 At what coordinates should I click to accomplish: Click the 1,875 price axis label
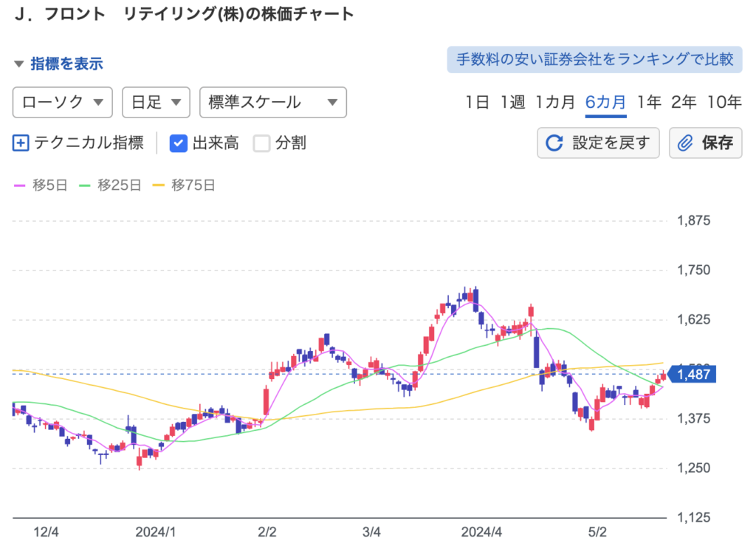pos(693,221)
